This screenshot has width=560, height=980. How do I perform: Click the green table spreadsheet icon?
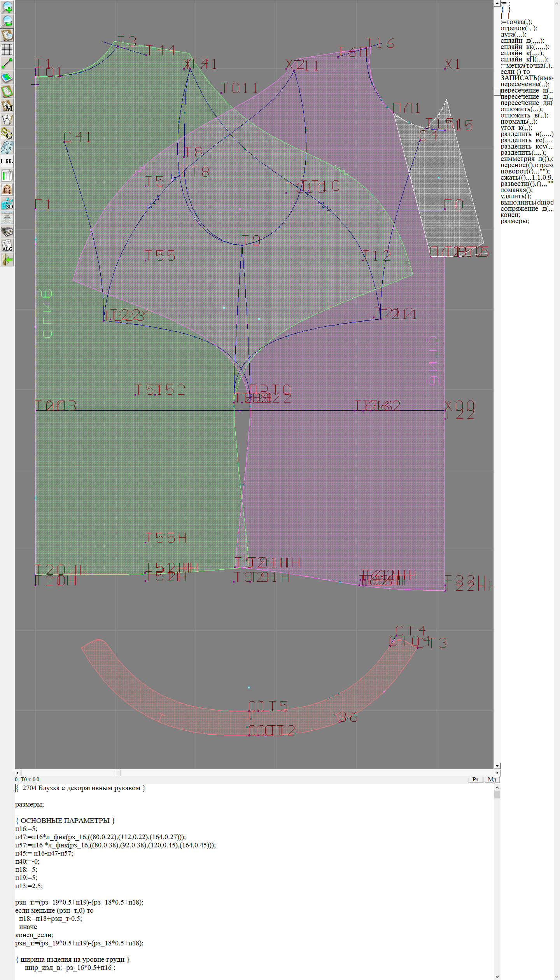7,175
